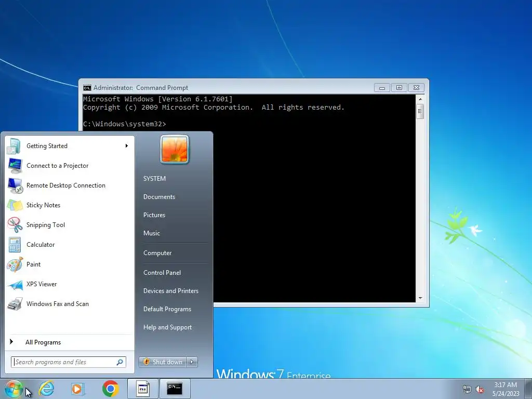Click the network tray icon
This screenshot has width=532, height=399.
click(467, 389)
